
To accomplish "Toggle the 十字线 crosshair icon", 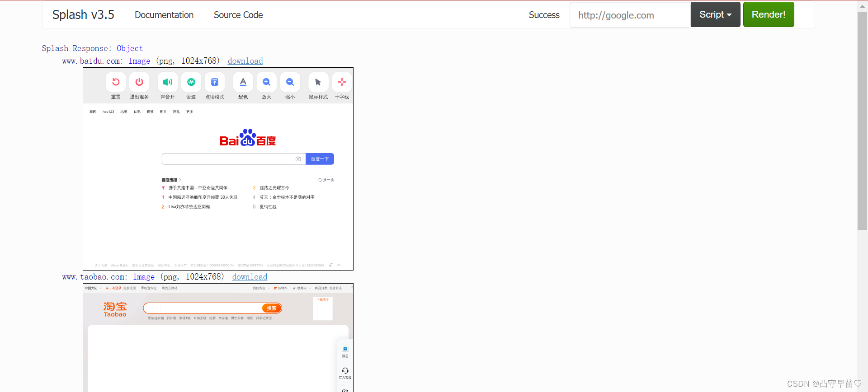I will point(342,82).
